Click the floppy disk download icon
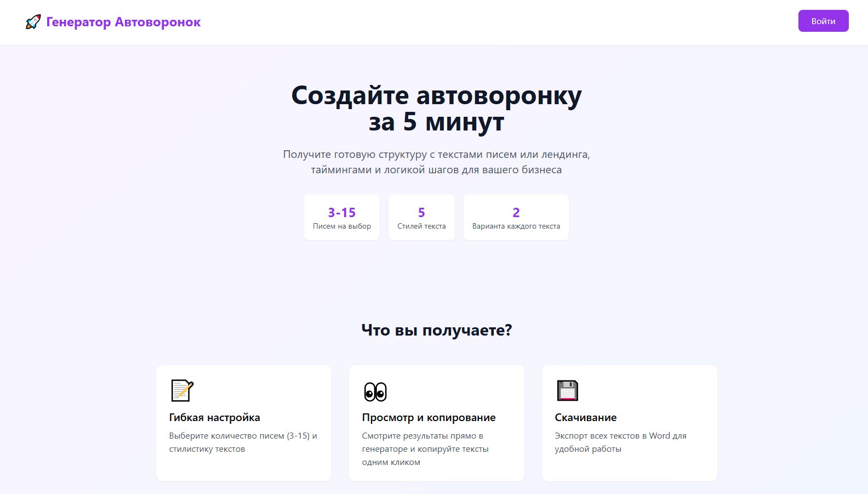Viewport: 868px width, 494px height. point(567,391)
